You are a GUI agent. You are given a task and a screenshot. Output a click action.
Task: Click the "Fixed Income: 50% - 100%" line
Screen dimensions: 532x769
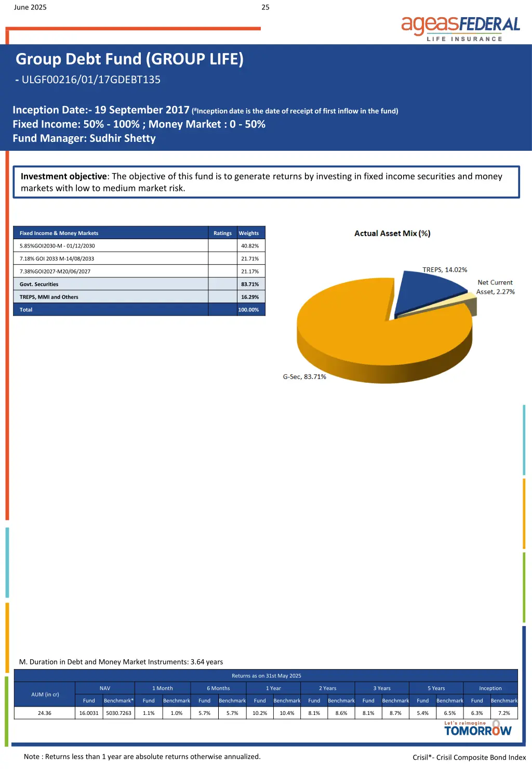coord(139,124)
